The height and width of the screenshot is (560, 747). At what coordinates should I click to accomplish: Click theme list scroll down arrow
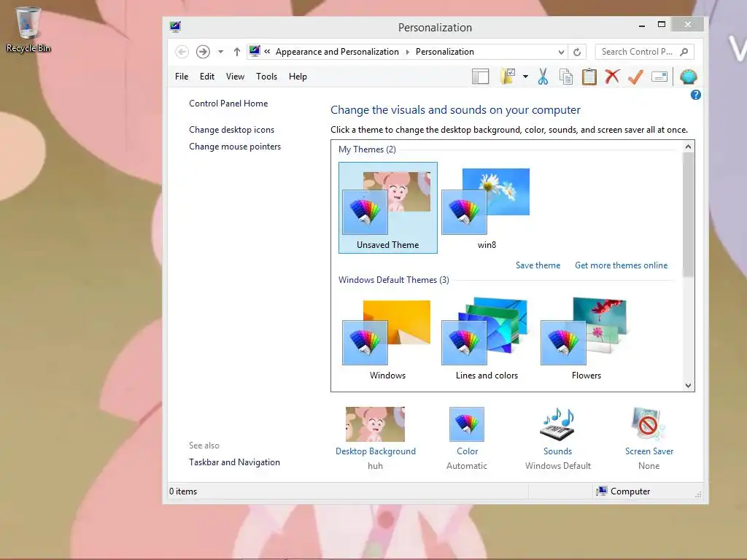(x=688, y=386)
